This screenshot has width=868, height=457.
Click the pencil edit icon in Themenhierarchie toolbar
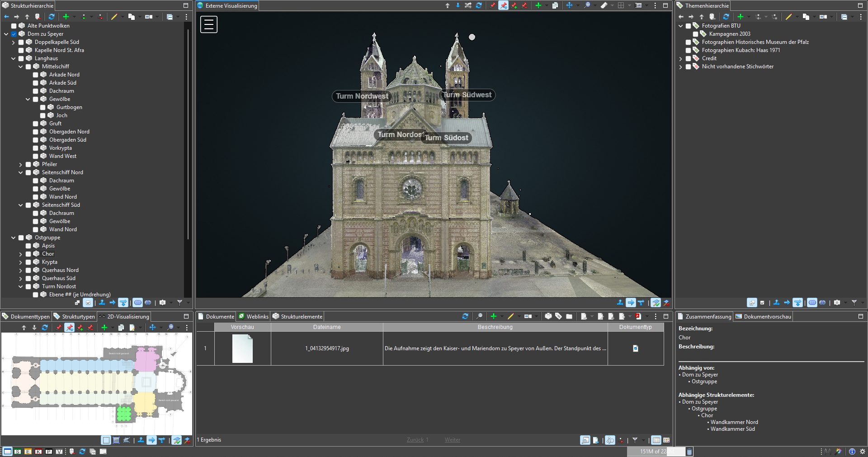pos(788,17)
